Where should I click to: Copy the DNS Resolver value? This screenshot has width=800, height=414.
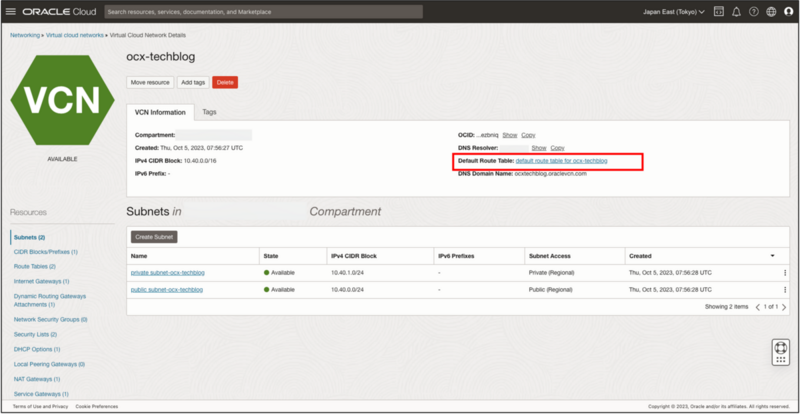tap(557, 148)
